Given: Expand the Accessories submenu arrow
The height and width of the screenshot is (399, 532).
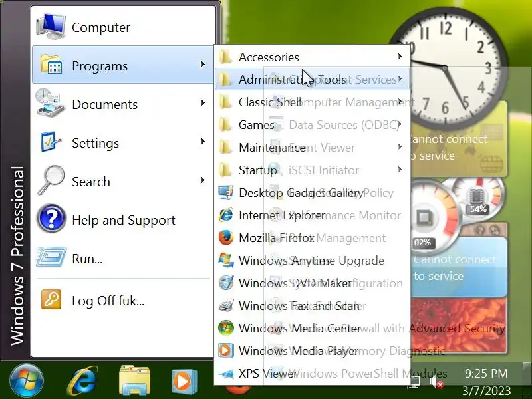Looking at the screenshot, I should (400, 56).
